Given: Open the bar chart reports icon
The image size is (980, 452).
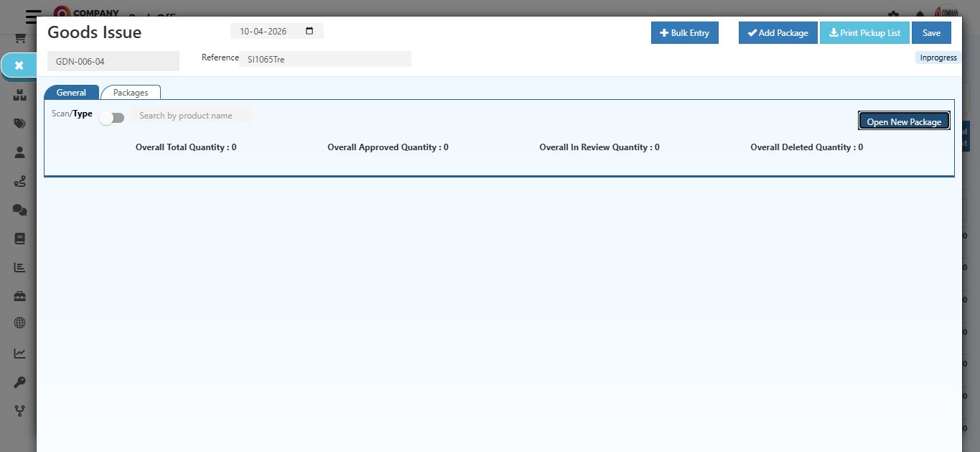Looking at the screenshot, I should click(x=19, y=267).
